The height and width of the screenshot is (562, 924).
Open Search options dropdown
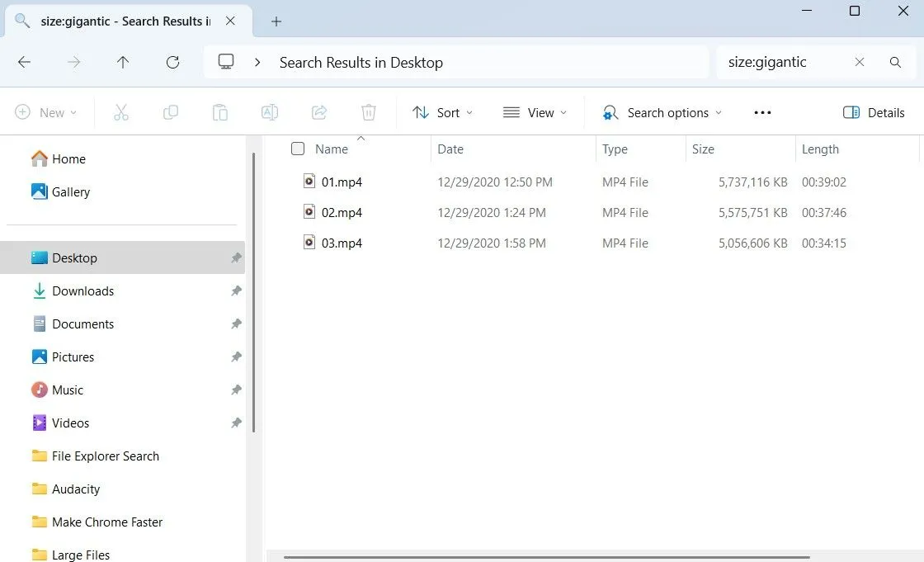tap(660, 112)
